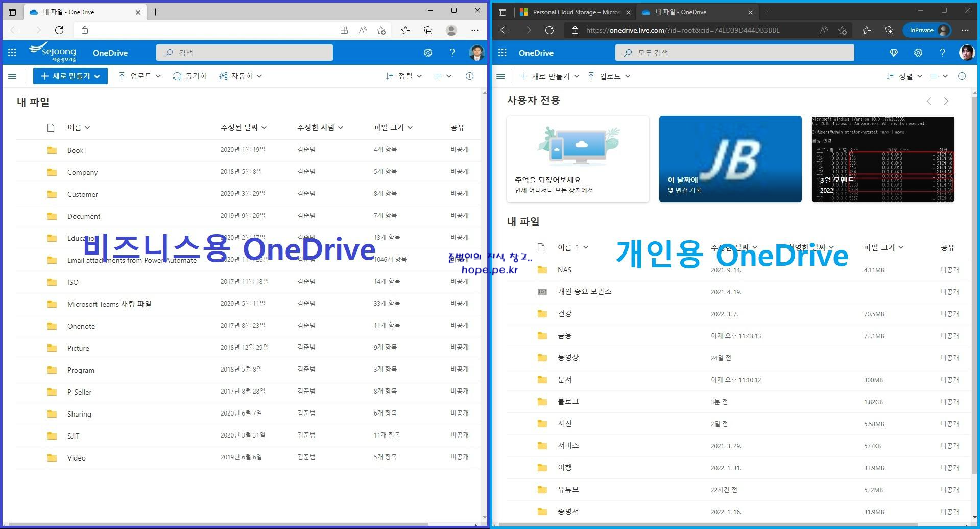980x529 pixels.
Task: Open settings gear in business OneDrive
Action: pyautogui.click(x=428, y=53)
